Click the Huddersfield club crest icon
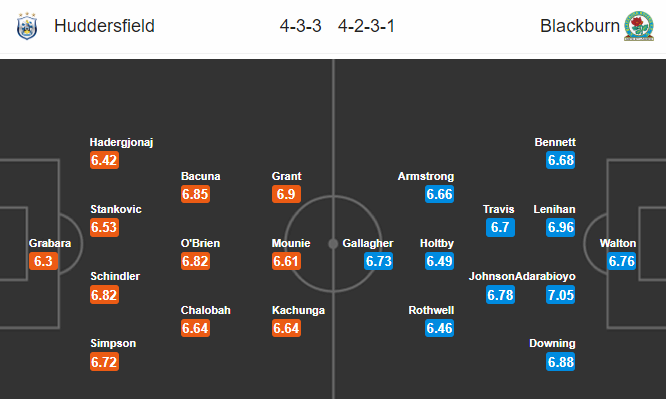This screenshot has height=399, width=666. (27, 26)
